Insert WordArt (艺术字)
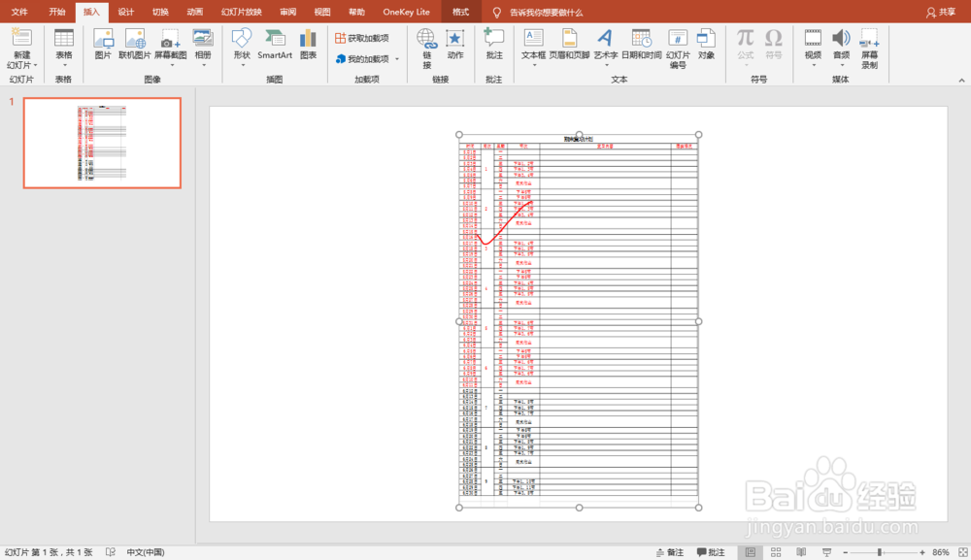The width and height of the screenshot is (971, 560). pyautogui.click(x=605, y=39)
